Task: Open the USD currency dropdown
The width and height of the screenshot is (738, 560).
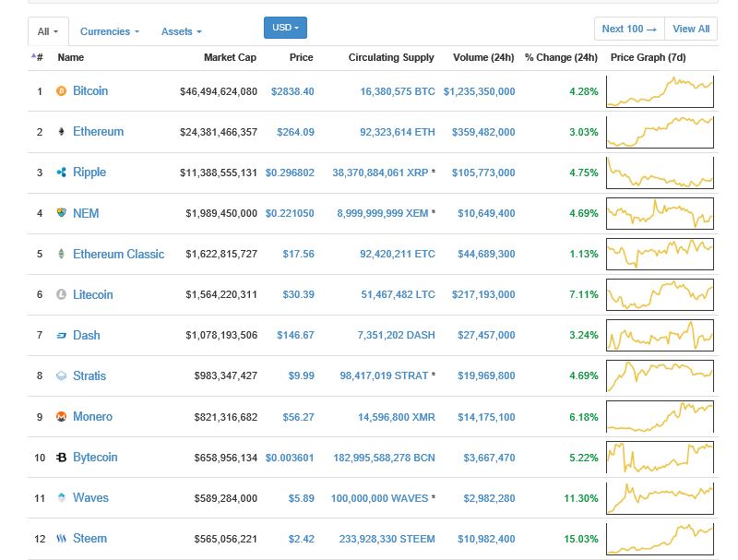Action: [x=285, y=28]
